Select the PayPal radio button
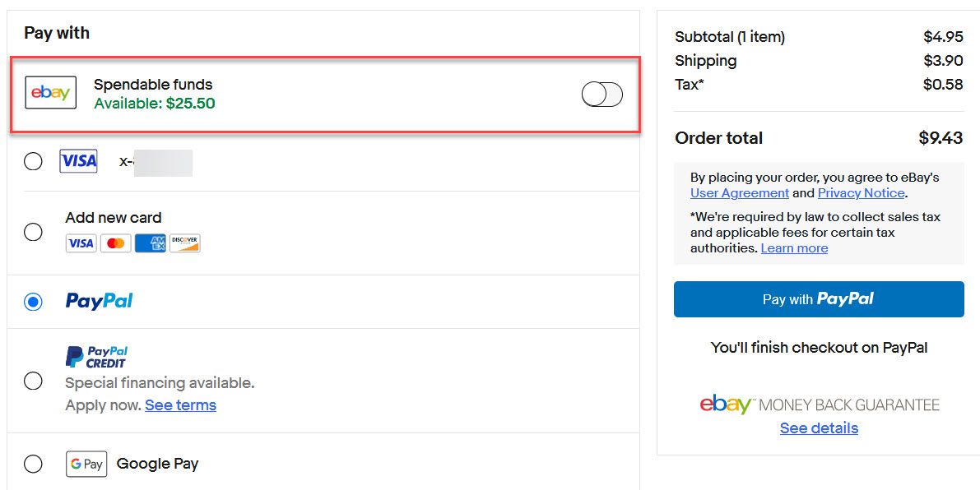The height and width of the screenshot is (490, 980). 33,302
